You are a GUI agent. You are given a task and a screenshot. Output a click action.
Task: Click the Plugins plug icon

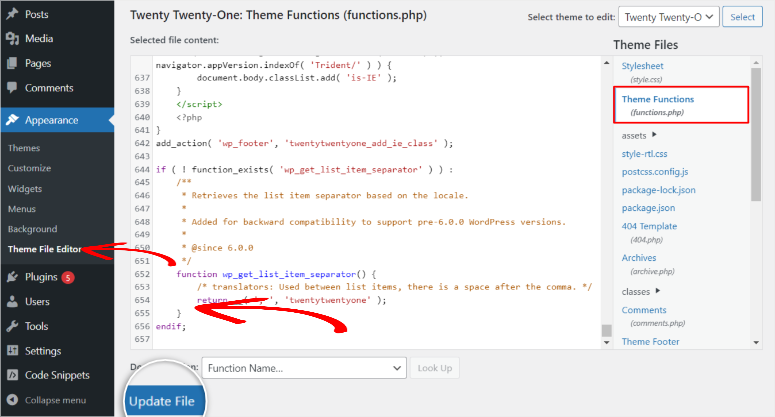(12, 277)
